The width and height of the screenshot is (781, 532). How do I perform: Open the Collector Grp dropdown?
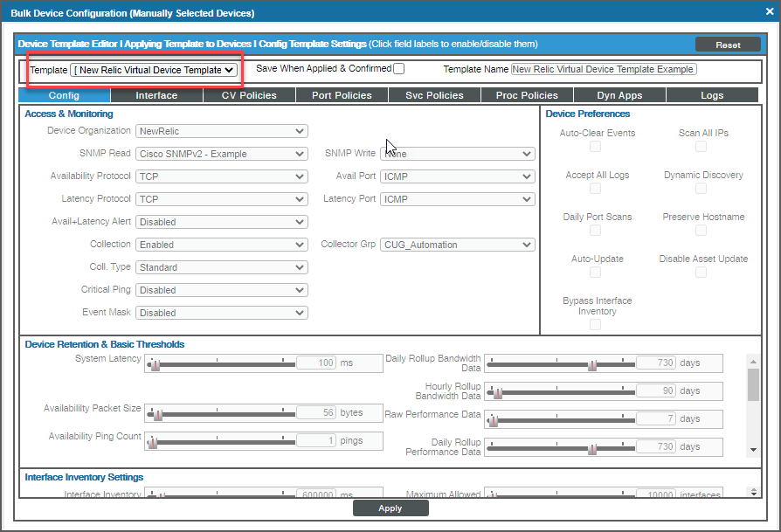pos(458,245)
